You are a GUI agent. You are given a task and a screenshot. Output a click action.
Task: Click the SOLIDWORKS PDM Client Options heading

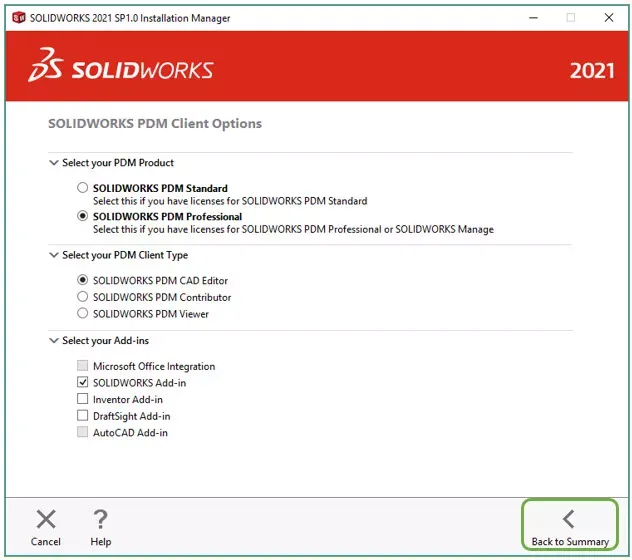click(155, 123)
